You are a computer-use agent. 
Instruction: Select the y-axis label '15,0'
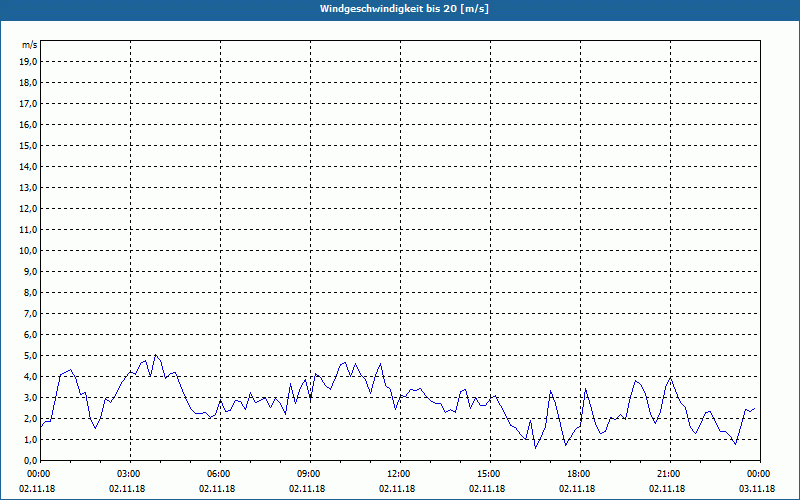click(28, 145)
